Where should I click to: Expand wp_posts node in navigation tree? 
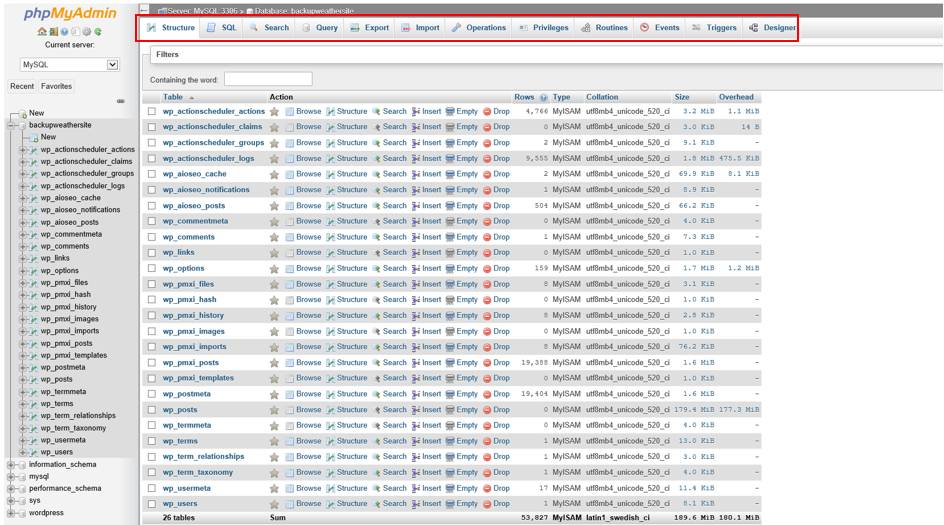pyautogui.click(x=23, y=379)
